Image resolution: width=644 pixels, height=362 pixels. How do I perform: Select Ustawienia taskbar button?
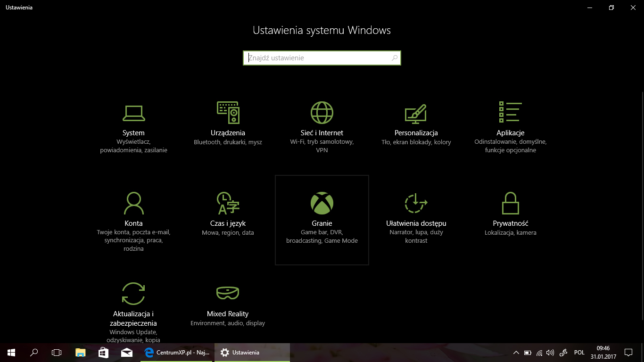252,353
